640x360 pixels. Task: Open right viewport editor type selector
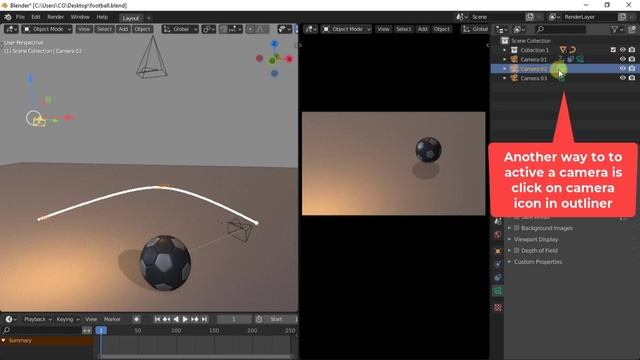pos(311,29)
